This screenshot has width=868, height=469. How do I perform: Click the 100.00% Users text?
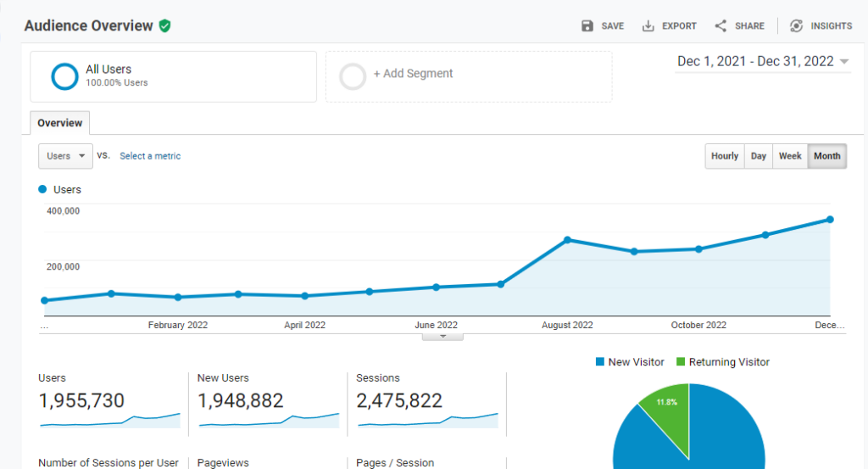[117, 83]
